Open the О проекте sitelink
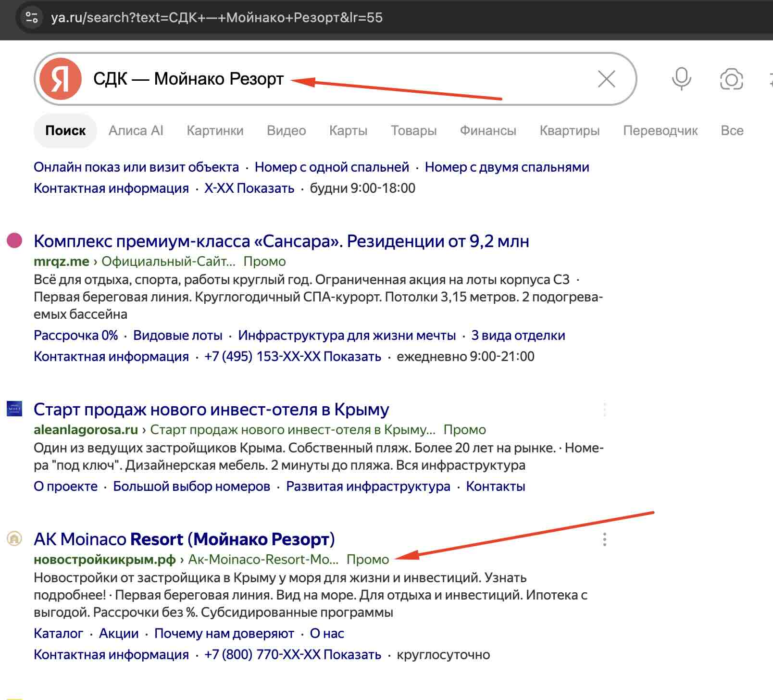 [65, 487]
